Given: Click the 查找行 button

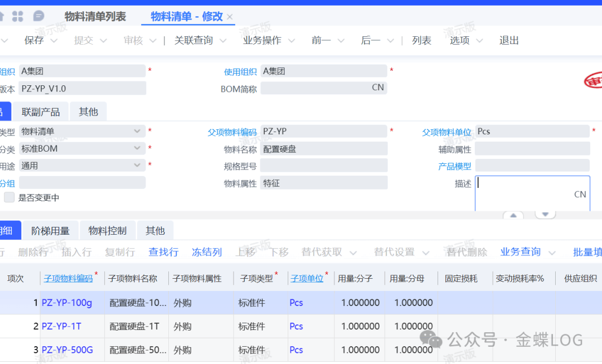Looking at the screenshot, I should click(163, 252).
